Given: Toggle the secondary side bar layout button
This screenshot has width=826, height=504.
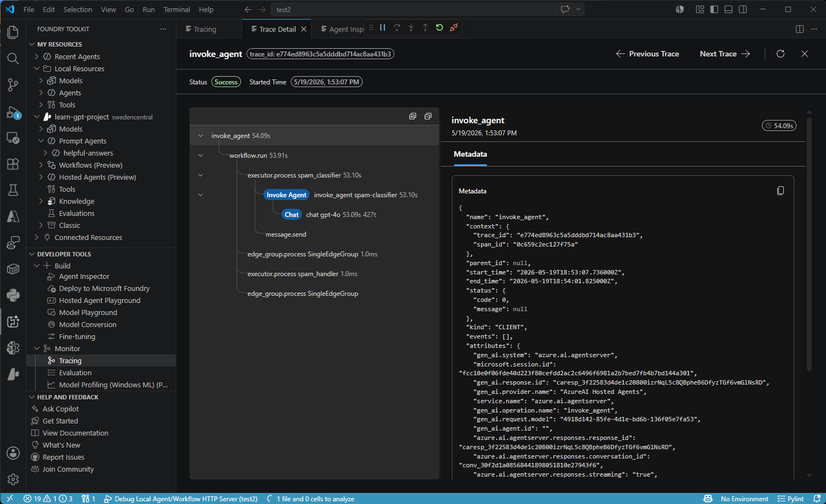Looking at the screenshot, I should click(x=743, y=9).
